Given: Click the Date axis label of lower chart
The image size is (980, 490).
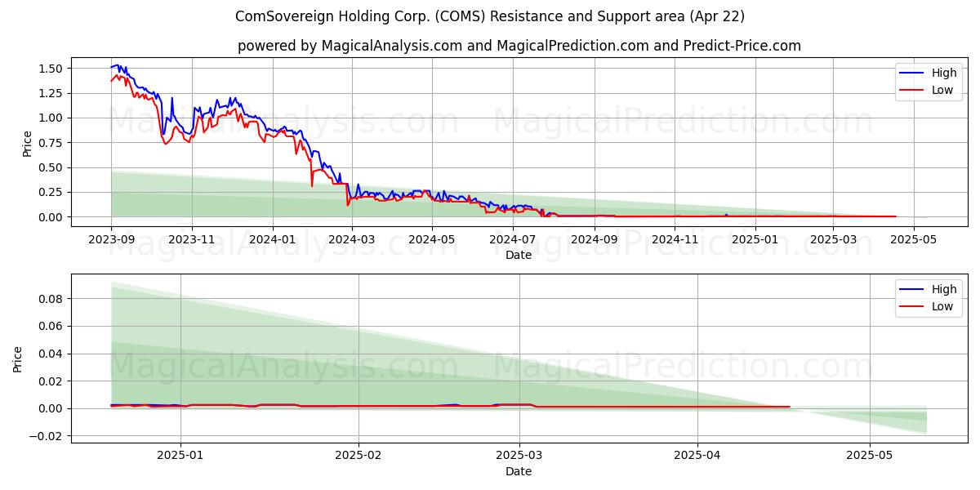Looking at the screenshot, I should coord(519,471).
